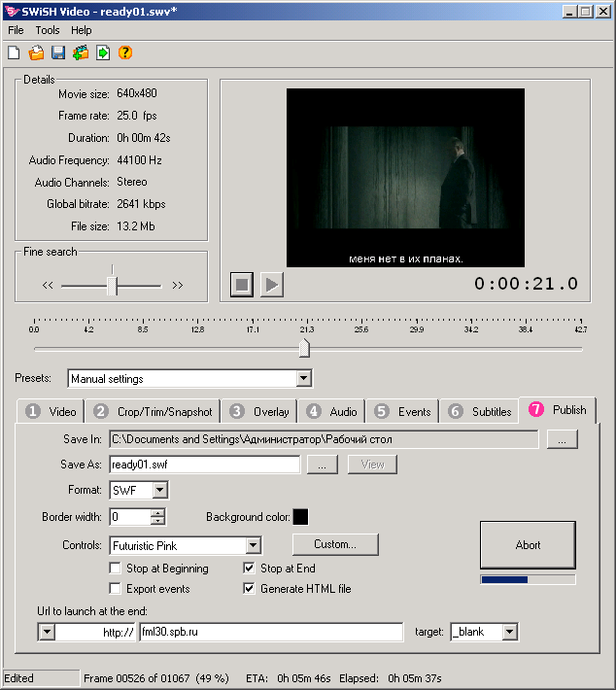Uncheck Generate HTML file

[x=249, y=588]
